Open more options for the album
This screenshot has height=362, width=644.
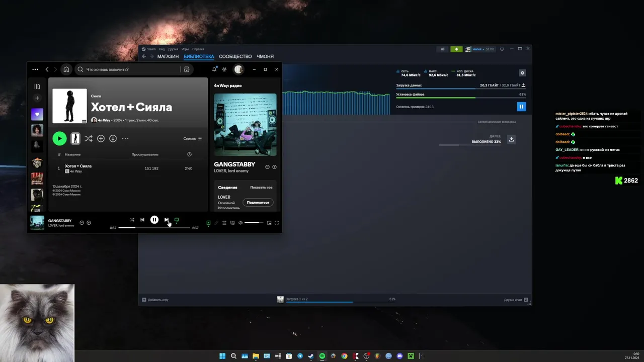(x=125, y=138)
